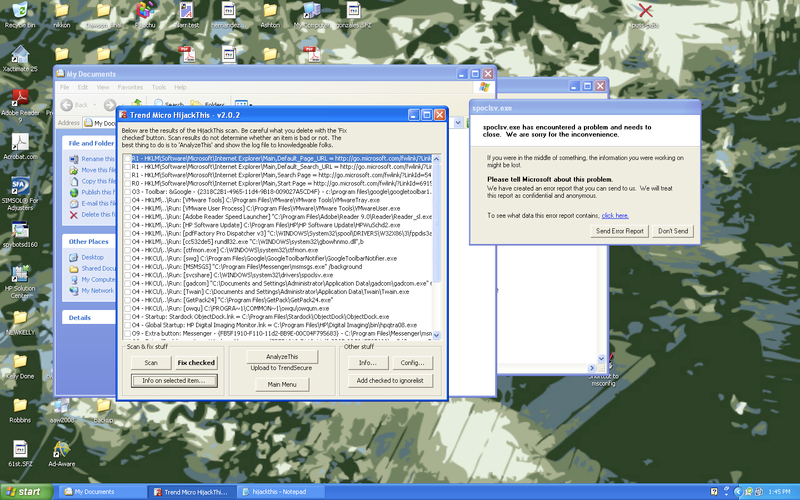The height and width of the screenshot is (500, 800).
Task: Click the Main Menu button
Action: [282, 384]
